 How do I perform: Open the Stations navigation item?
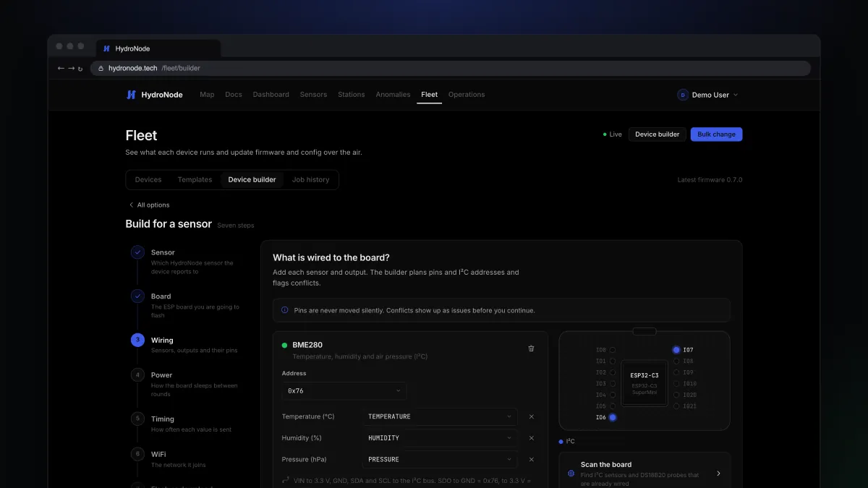coord(352,95)
